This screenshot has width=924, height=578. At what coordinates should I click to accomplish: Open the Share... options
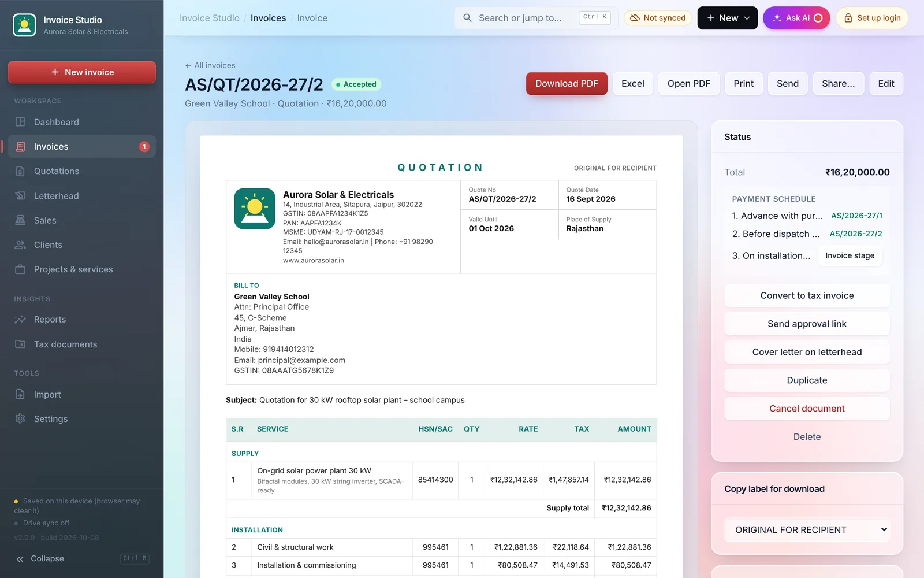839,84
